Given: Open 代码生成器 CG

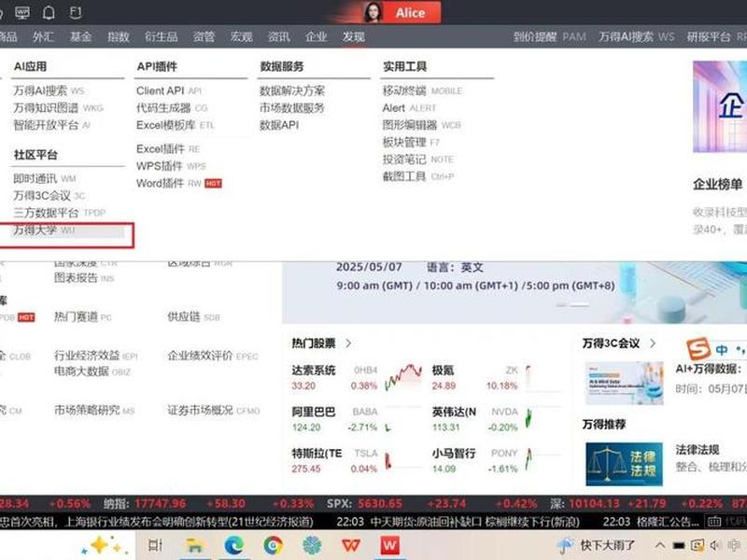Looking at the screenshot, I should pyautogui.click(x=172, y=107).
